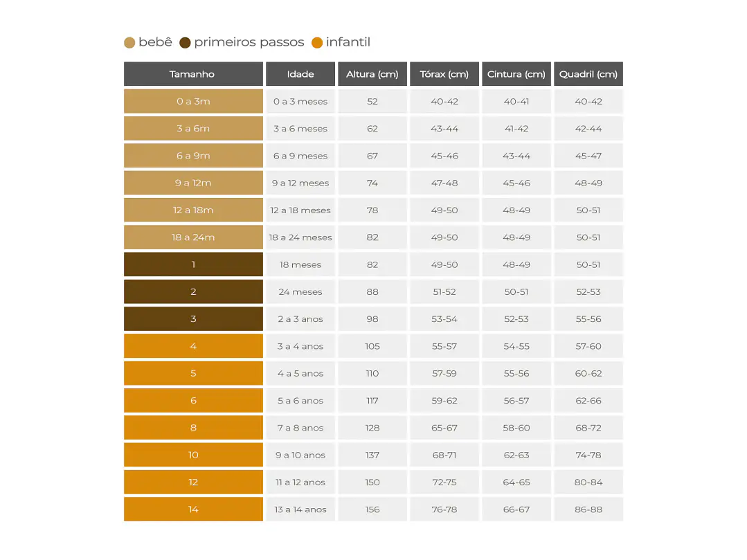Select the size 14 cell
The height and width of the screenshot is (560, 747).
(193, 509)
